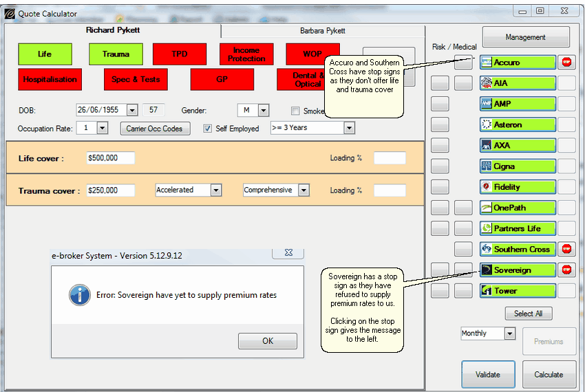Click the Sovereign stop sign icon
585x392 pixels.
(x=566, y=270)
